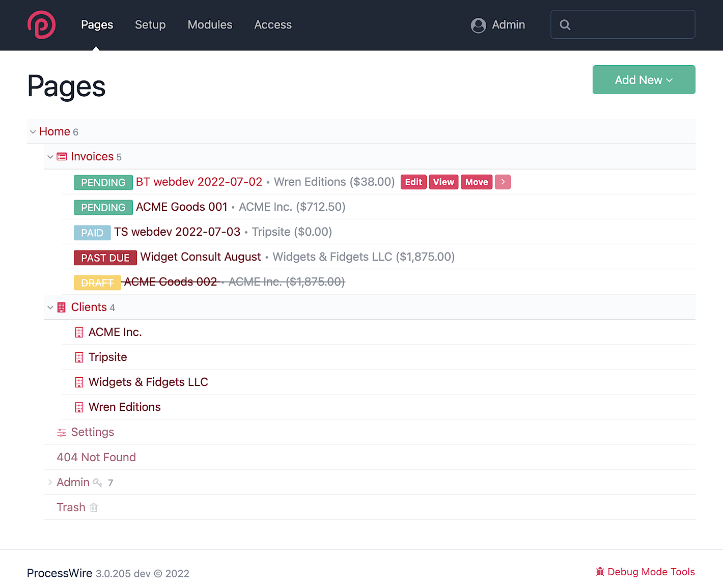Click the PAID status badge
Image resolution: width=723 pixels, height=588 pixels.
coord(92,233)
